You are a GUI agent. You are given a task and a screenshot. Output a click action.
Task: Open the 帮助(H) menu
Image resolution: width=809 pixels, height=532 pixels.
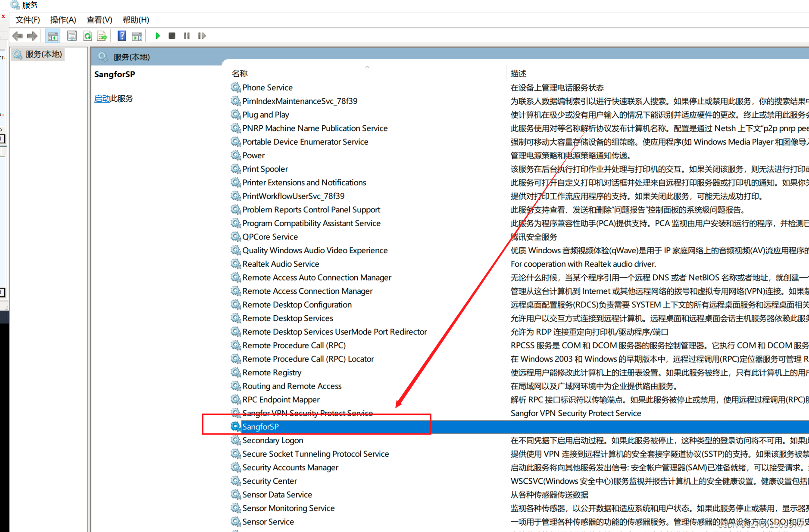pos(136,20)
